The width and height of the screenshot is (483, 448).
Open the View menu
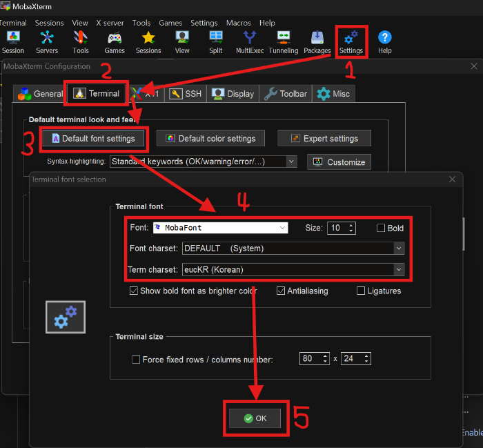(80, 23)
